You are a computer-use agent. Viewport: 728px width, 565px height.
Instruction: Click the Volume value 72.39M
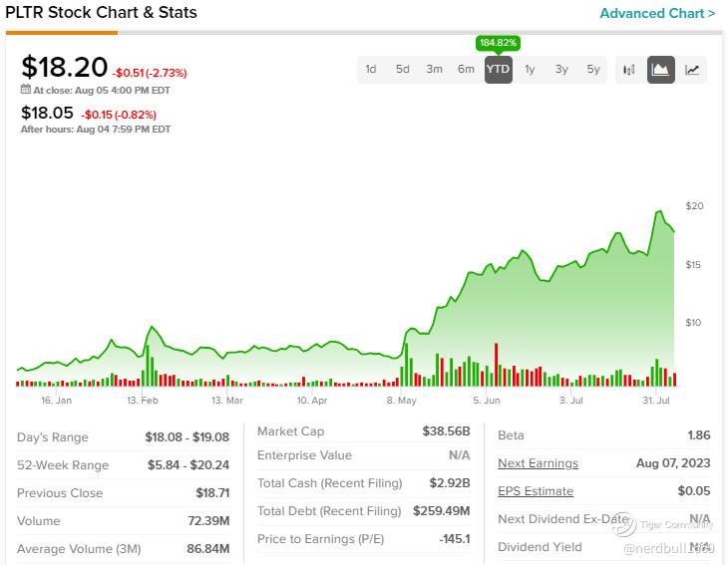208,521
